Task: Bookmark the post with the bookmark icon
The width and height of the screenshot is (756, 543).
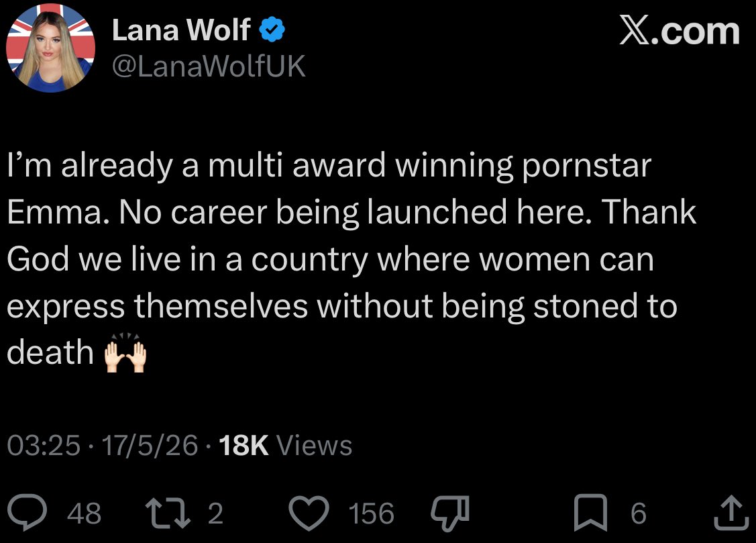Action: tap(590, 513)
